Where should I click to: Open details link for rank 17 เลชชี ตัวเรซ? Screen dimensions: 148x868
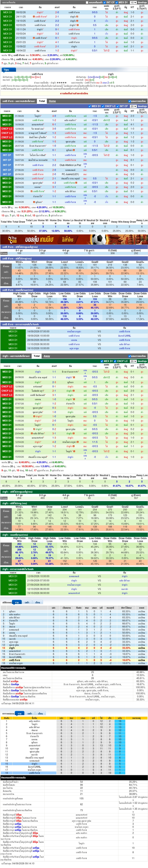(x=141, y=660)
